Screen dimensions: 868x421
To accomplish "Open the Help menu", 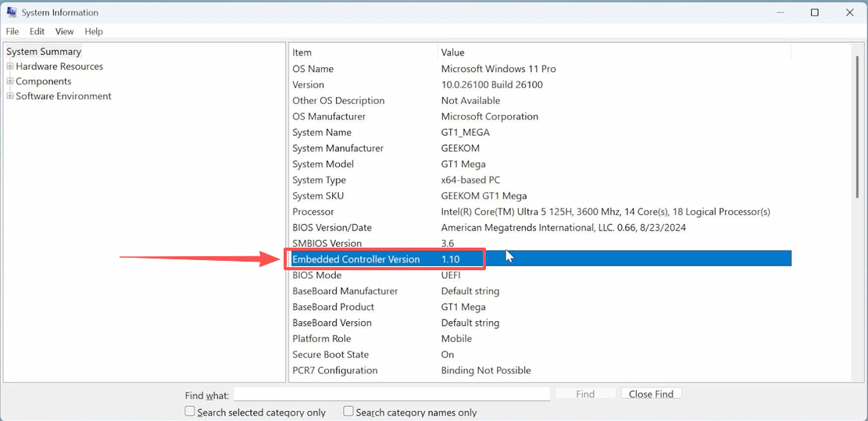I will [x=94, y=31].
